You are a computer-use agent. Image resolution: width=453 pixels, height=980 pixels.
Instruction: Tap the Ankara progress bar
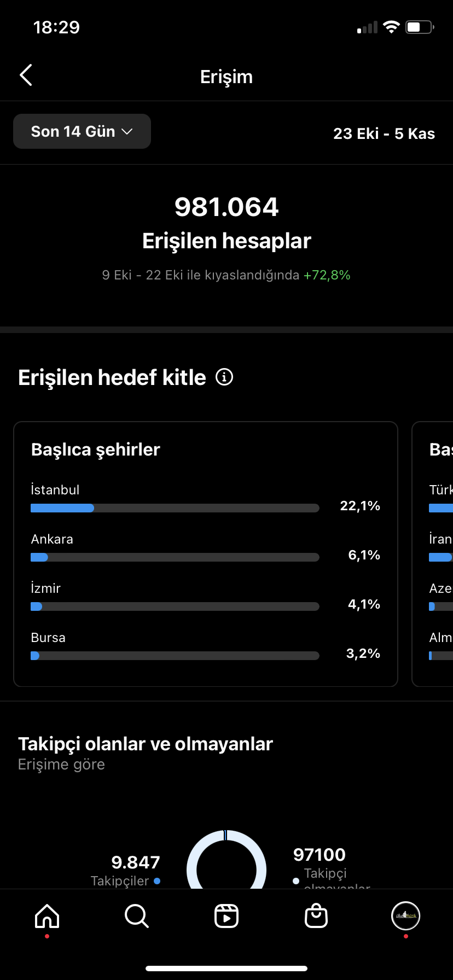tap(175, 557)
